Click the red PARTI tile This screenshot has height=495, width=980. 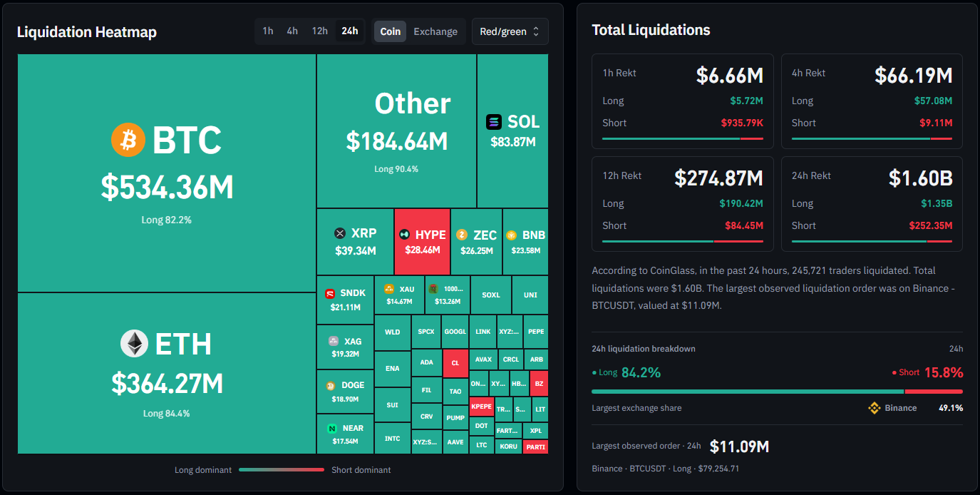[535, 447]
